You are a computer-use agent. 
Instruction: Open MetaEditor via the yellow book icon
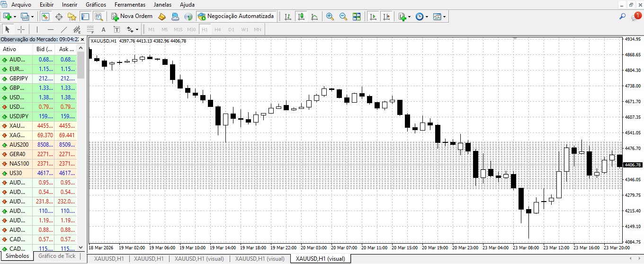click(162, 17)
